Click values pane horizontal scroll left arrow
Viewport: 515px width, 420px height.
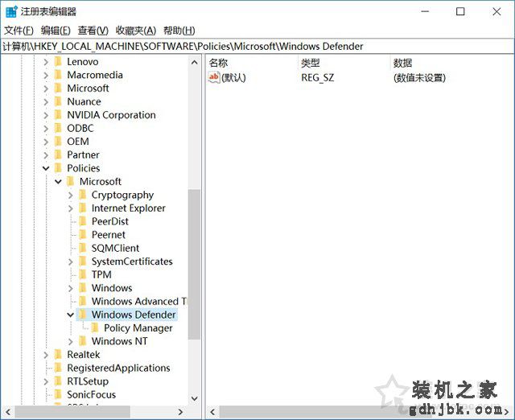(212, 412)
